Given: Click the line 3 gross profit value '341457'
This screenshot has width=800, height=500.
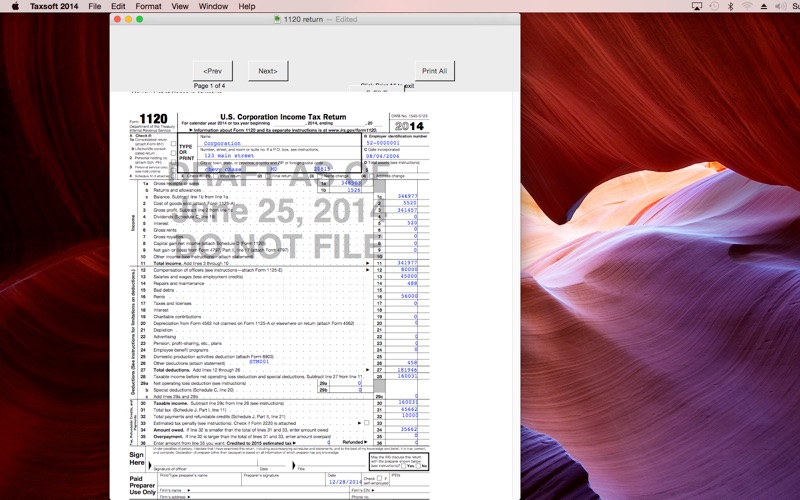Looking at the screenshot, I should (x=407, y=210).
